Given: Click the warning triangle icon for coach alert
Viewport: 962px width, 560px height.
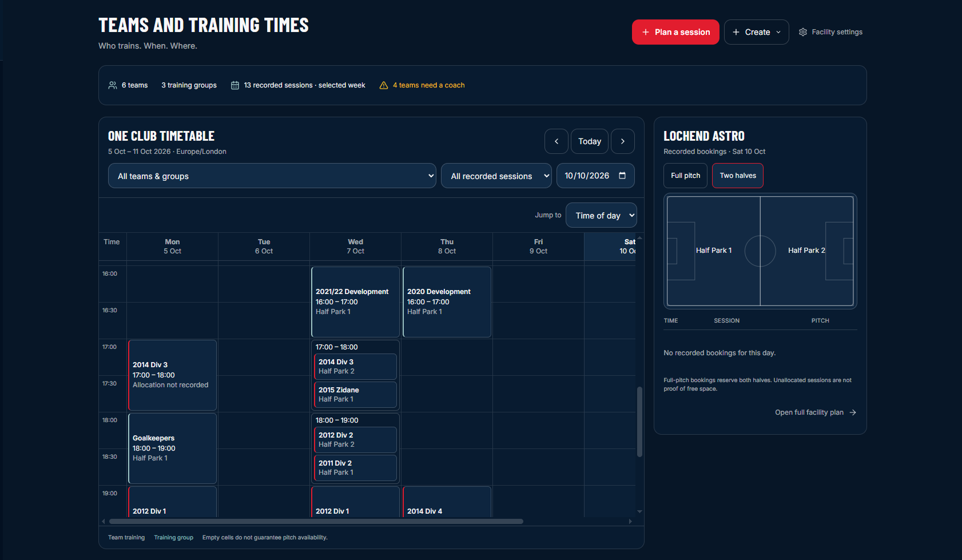Looking at the screenshot, I should [384, 85].
